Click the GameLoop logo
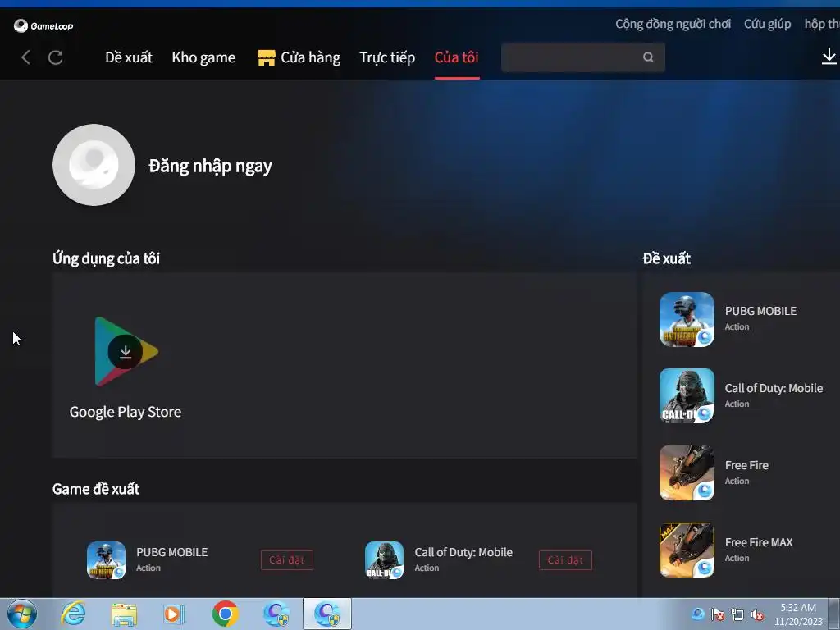This screenshot has width=840, height=630. click(43, 25)
